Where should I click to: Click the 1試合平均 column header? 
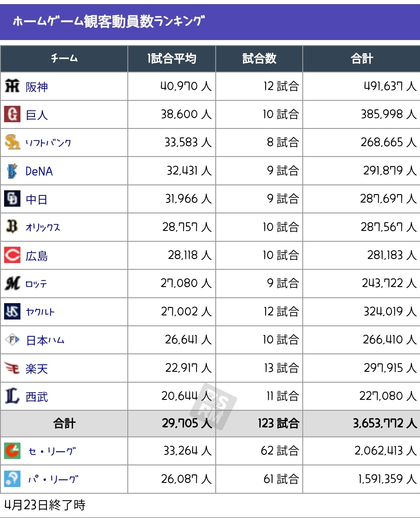pos(172,59)
